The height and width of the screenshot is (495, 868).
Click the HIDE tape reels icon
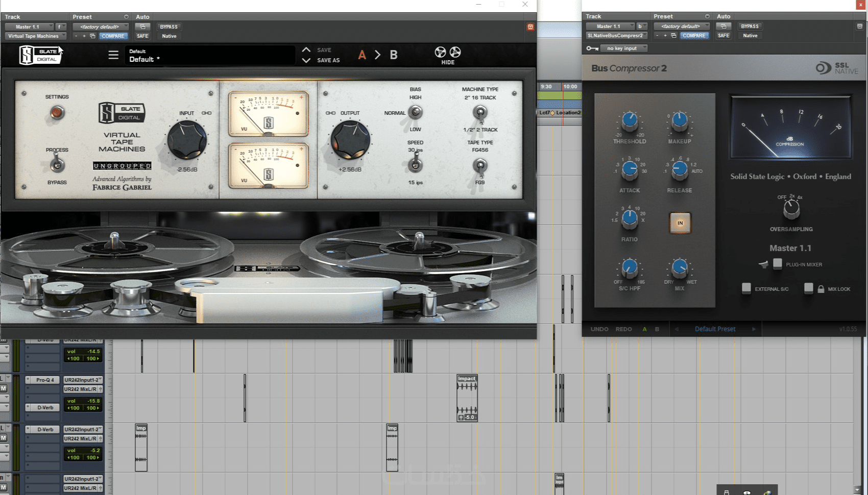[x=448, y=55]
